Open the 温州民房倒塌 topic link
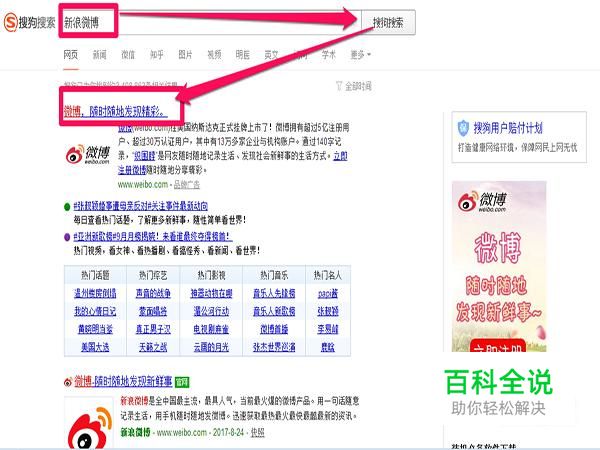 [x=95, y=293]
